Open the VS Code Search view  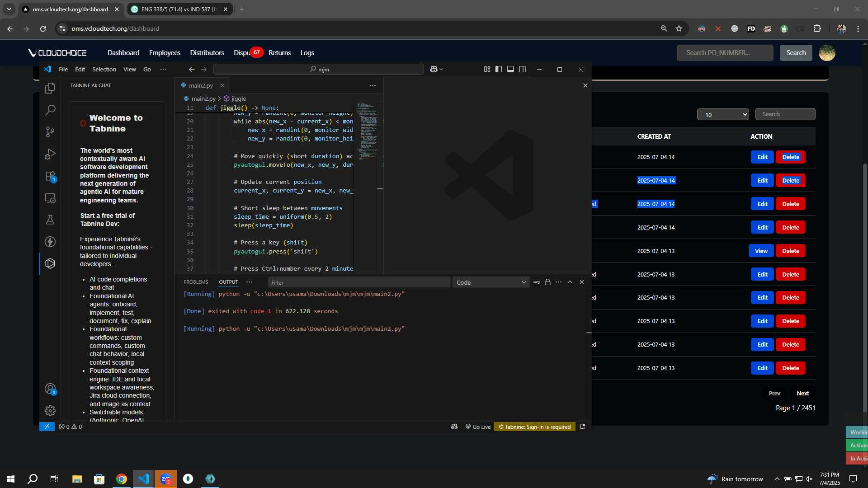click(x=50, y=110)
